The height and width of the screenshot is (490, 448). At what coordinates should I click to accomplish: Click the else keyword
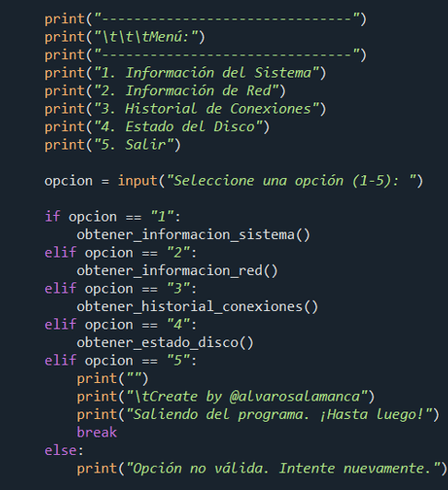pyautogui.click(x=61, y=450)
